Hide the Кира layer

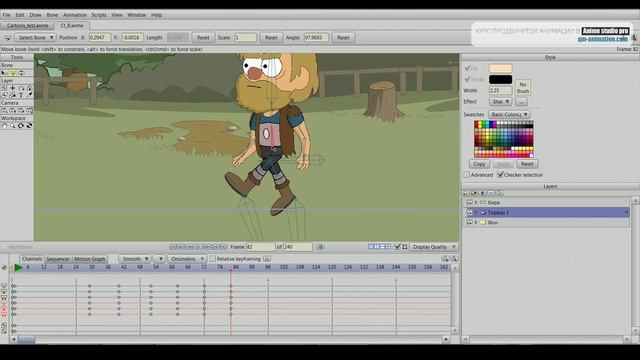tap(469, 202)
